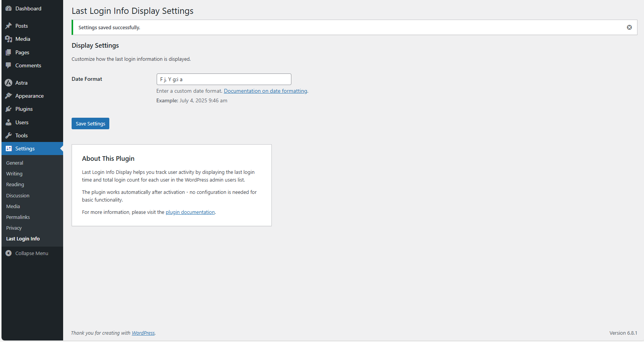
Task: Open the Settings menu label
Action: tap(25, 148)
